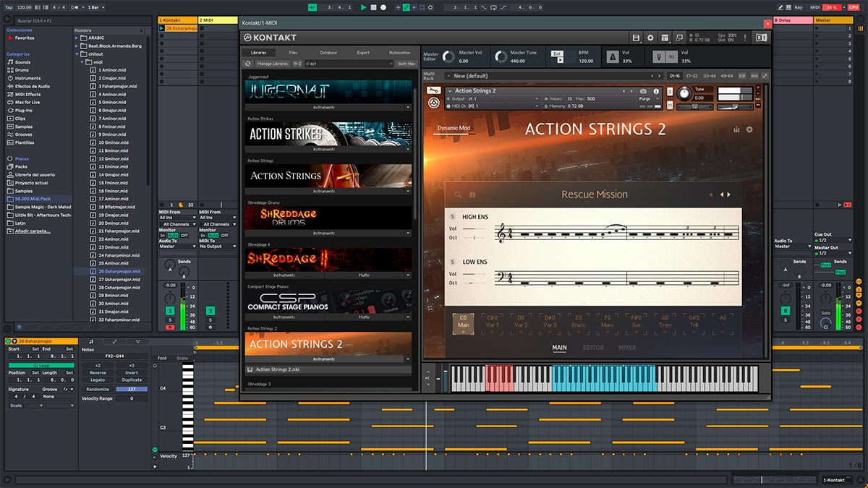
Task: Switch to the Database tab
Action: click(x=328, y=53)
